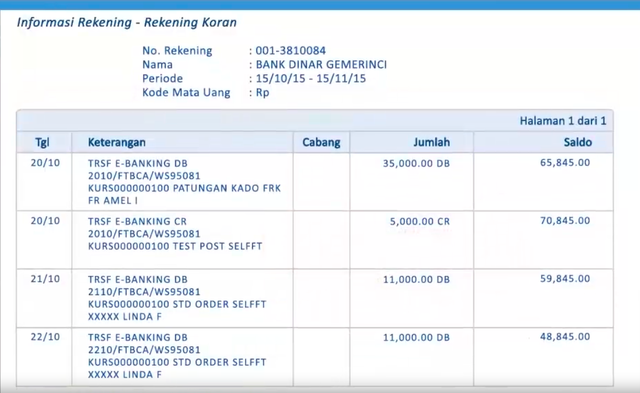Click the Saldo column header
Screen dimensions: 640x393
coord(578,142)
